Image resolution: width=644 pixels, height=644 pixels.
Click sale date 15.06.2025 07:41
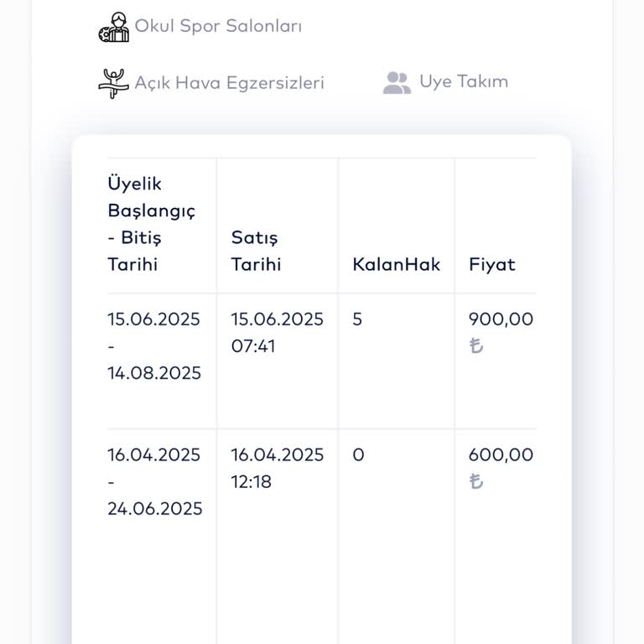pos(277,332)
